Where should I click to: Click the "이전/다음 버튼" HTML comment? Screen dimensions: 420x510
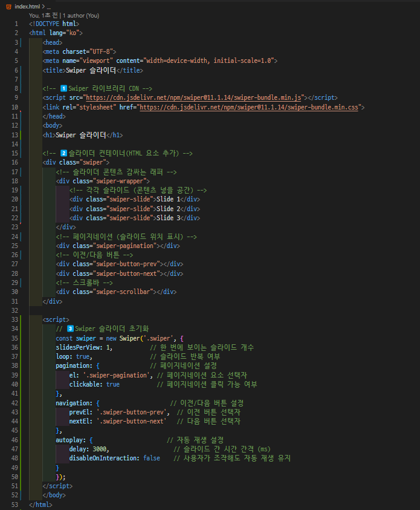click(94, 255)
